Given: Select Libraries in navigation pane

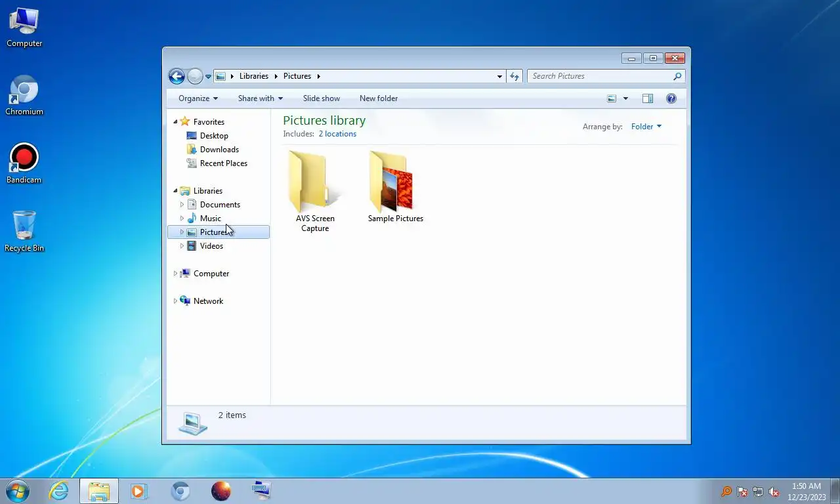Looking at the screenshot, I should point(208,191).
